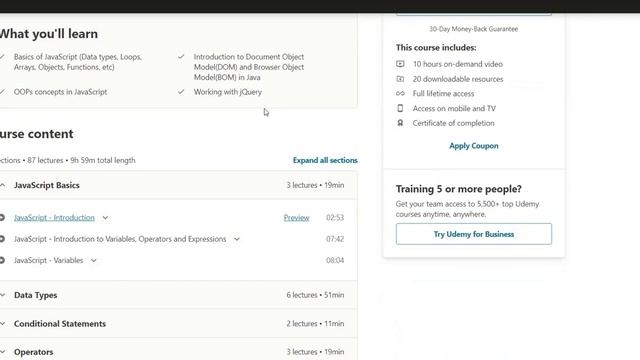Click '6 lectures • 51min' in Data Types row

[315, 295]
